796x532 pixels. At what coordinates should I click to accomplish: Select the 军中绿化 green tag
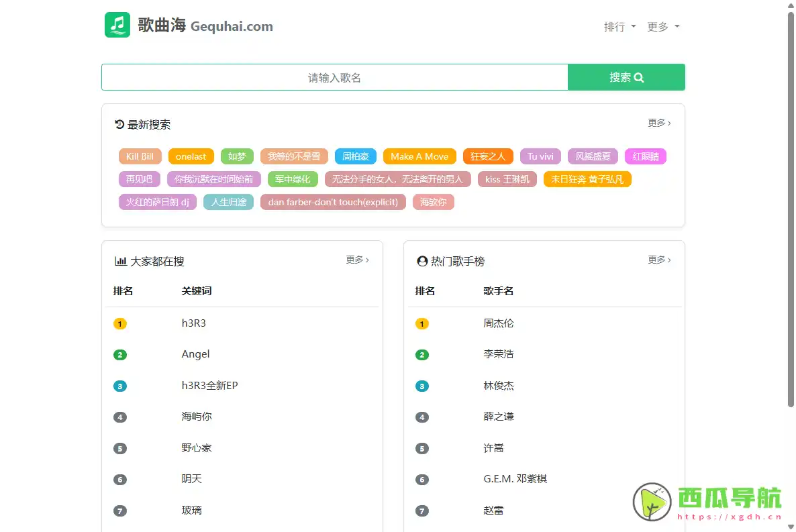(293, 179)
